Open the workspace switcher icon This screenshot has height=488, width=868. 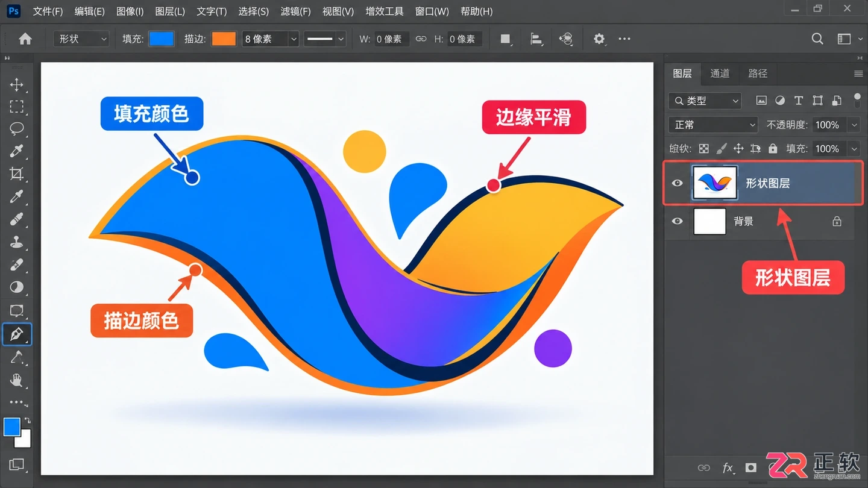click(x=844, y=39)
